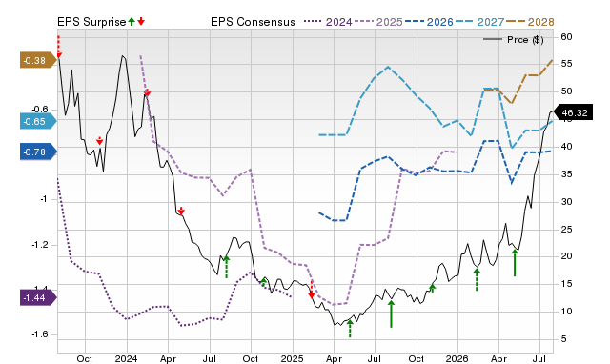Toggle the 2028 consensus legend entry
This screenshot has height=364, width=610.
[x=530, y=22]
